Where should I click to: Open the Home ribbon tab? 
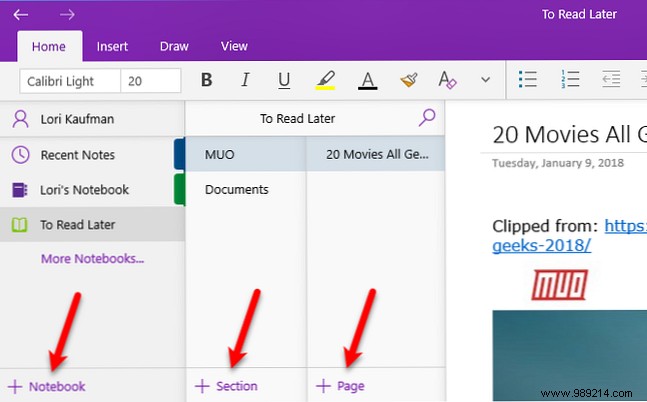(49, 46)
